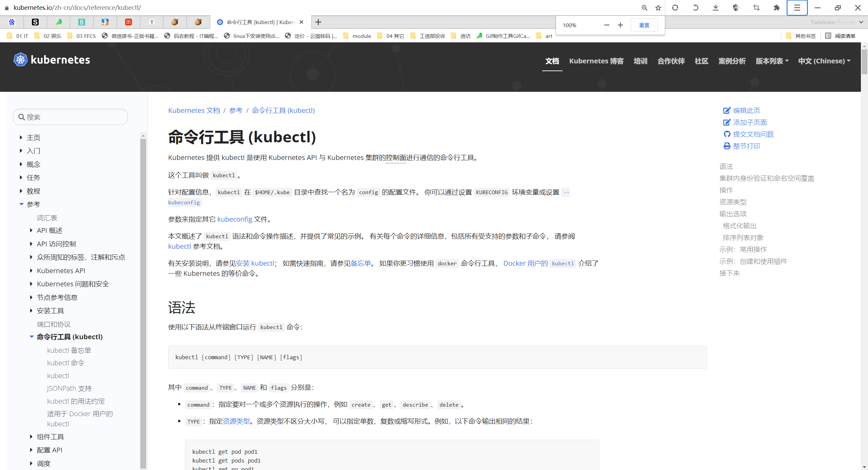Open the black S pinned tab
The height and width of the screenshot is (470, 868).
click(35, 22)
